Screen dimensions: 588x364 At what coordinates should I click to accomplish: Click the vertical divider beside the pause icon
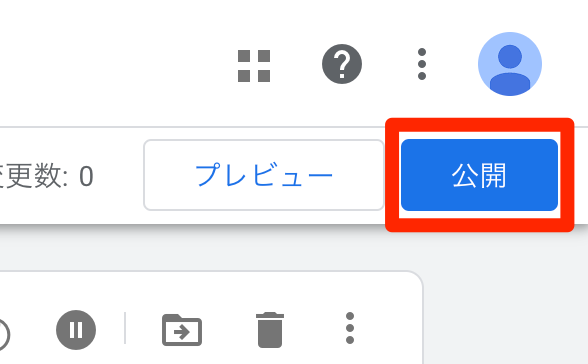pos(125,328)
